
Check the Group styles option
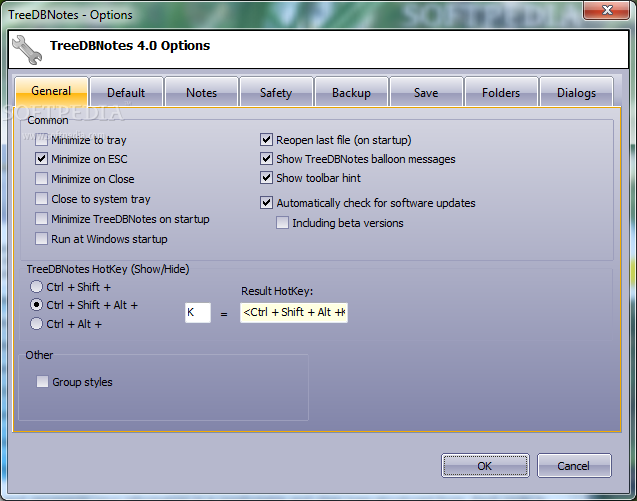(42, 382)
